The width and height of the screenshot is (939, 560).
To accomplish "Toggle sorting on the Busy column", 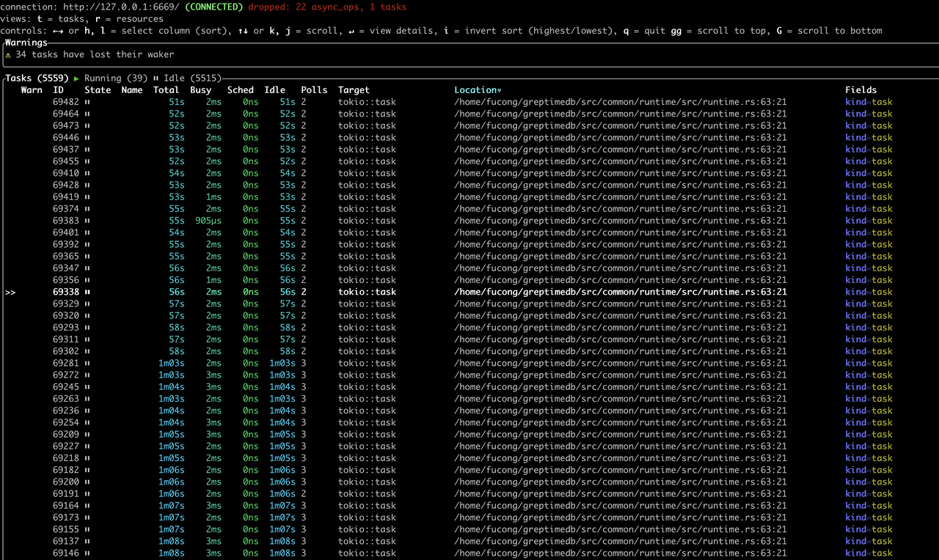I will 200,89.
